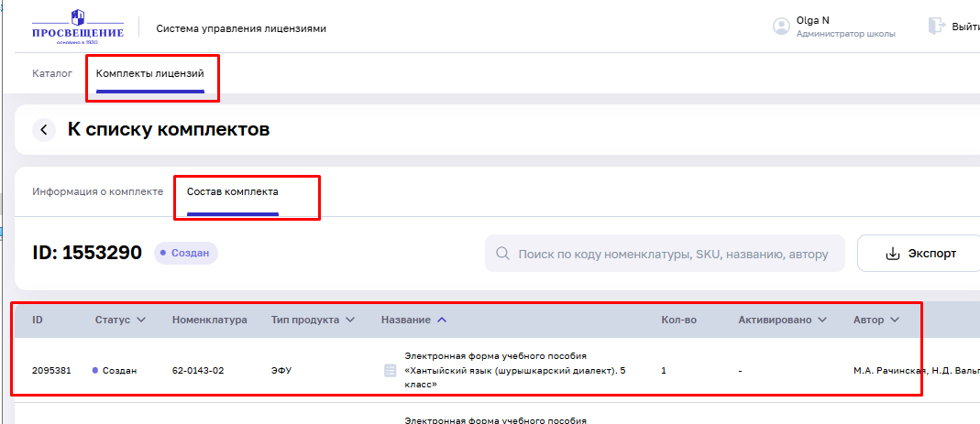Open the Автор column dropdown

(x=893, y=320)
